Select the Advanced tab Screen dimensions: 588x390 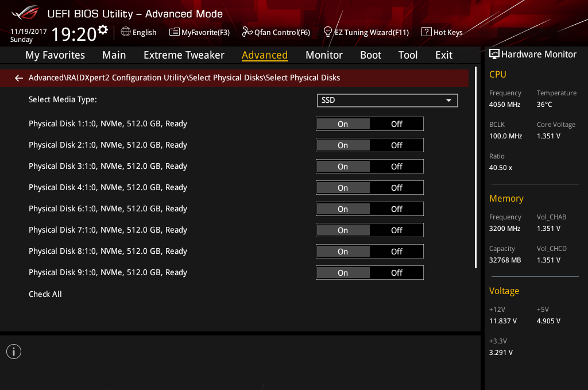[265, 55]
